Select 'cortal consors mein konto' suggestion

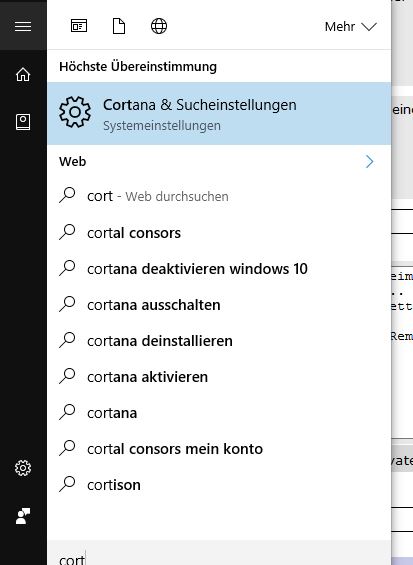coord(219,449)
